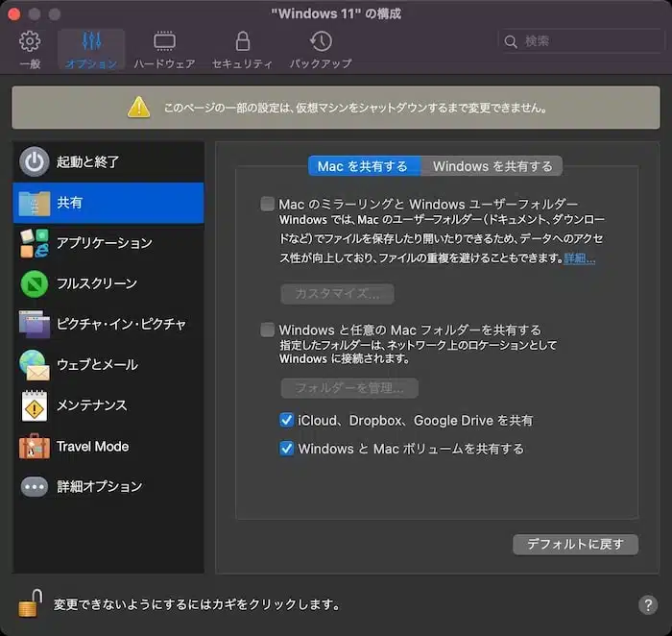Select アプリケーション in the sidebar
The image size is (672, 636).
pos(108,243)
